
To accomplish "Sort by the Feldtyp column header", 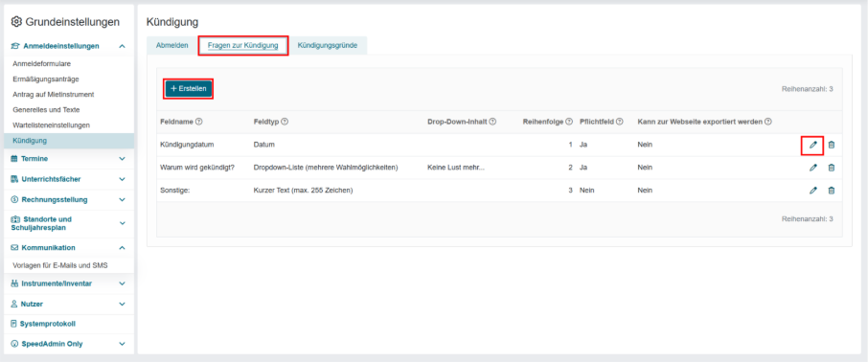I will click(x=266, y=122).
